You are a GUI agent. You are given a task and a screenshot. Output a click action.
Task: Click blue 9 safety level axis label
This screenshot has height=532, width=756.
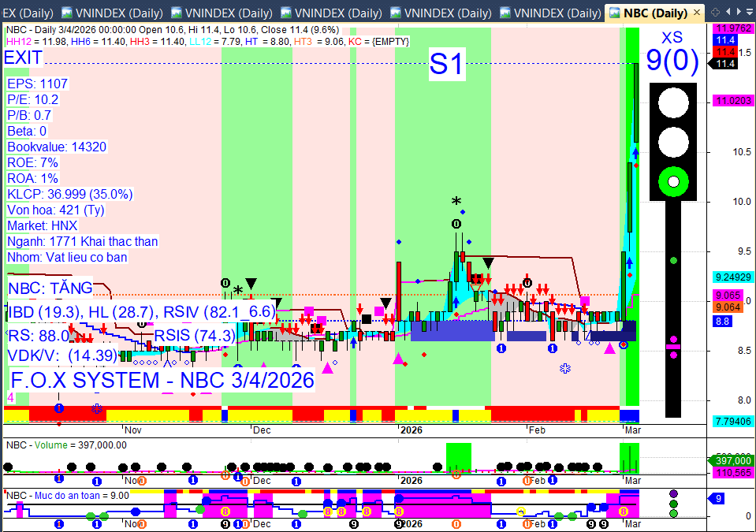(717, 499)
